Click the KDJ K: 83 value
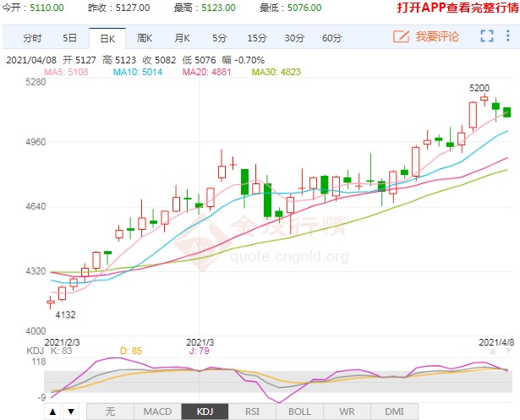Viewport: 520px width, 420px height. (x=49, y=351)
